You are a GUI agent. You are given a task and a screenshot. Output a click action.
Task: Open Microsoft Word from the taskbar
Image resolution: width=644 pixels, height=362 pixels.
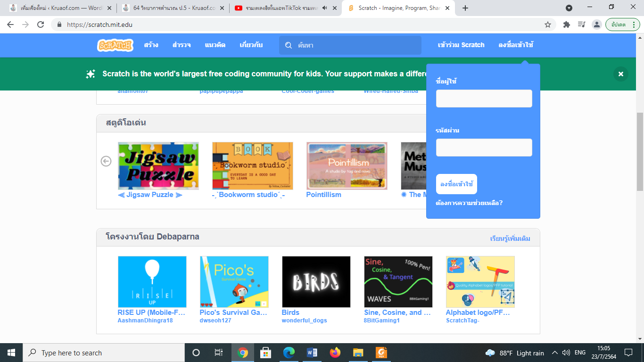312,353
